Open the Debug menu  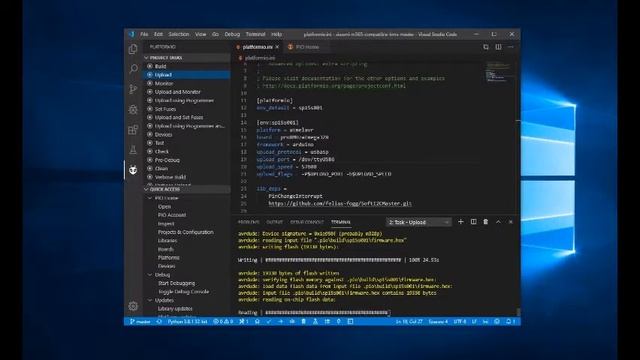(232, 34)
